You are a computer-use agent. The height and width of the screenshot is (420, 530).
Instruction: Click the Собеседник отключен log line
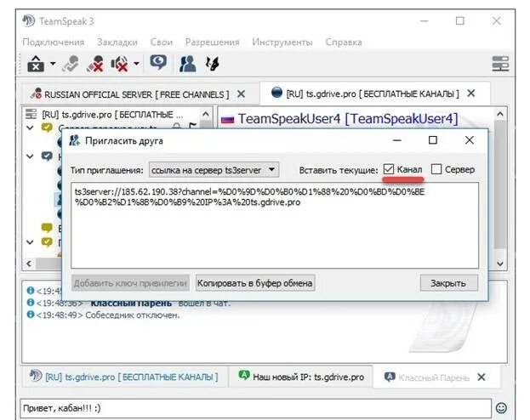click(133, 315)
